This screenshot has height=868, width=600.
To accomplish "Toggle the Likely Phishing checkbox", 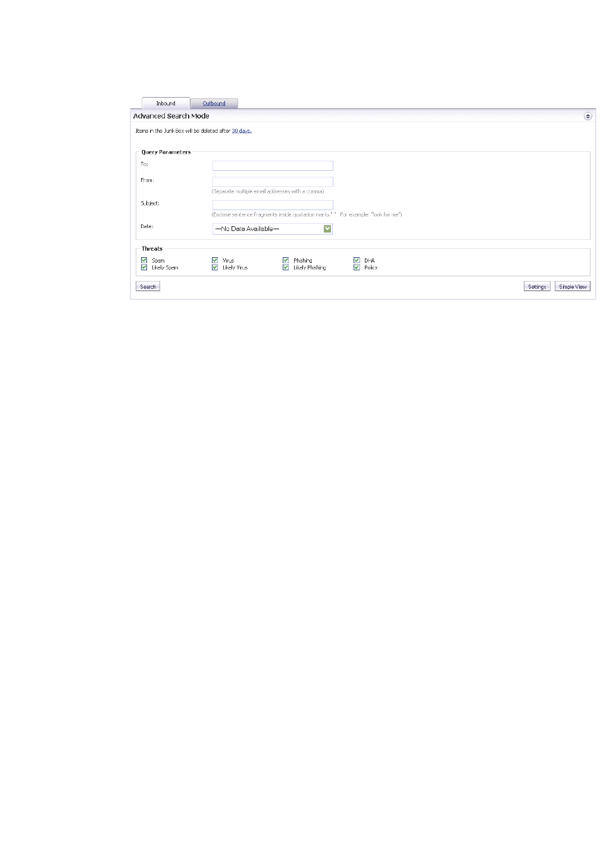I will pyautogui.click(x=286, y=267).
